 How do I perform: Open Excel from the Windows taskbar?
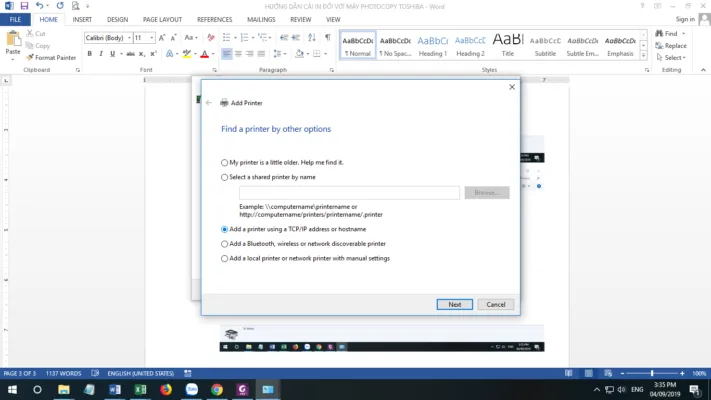[x=140, y=389]
